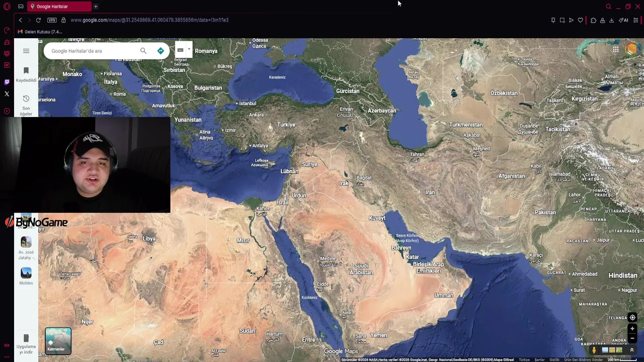Open tab islands workspace icon
This screenshot has width=644, height=362.
21,7
